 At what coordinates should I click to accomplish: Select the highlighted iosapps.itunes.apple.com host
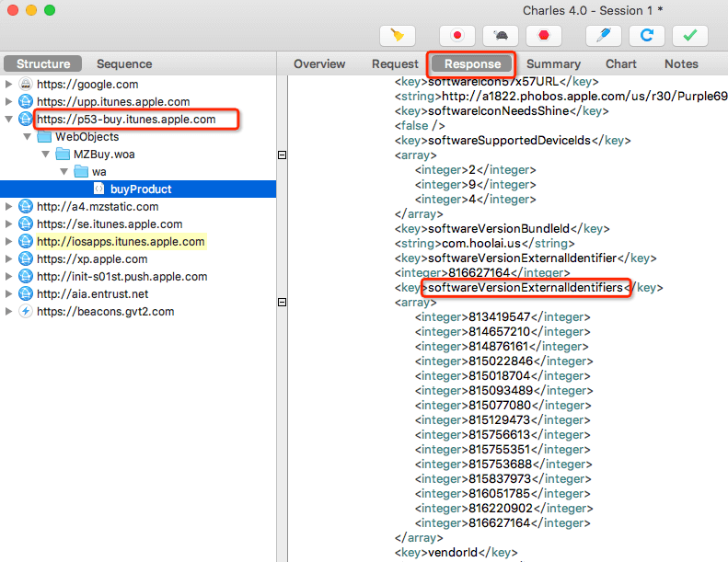click(121, 242)
